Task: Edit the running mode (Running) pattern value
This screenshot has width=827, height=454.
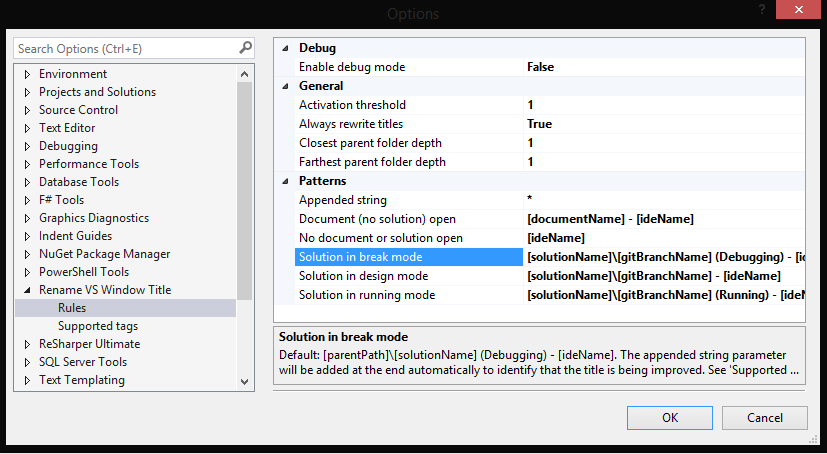Action: pos(666,295)
